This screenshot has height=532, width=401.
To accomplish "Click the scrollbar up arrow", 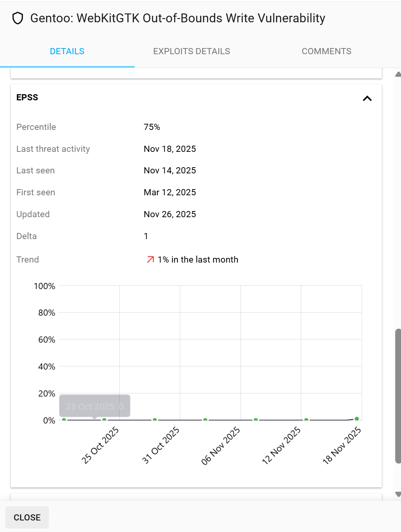I will click(x=398, y=74).
